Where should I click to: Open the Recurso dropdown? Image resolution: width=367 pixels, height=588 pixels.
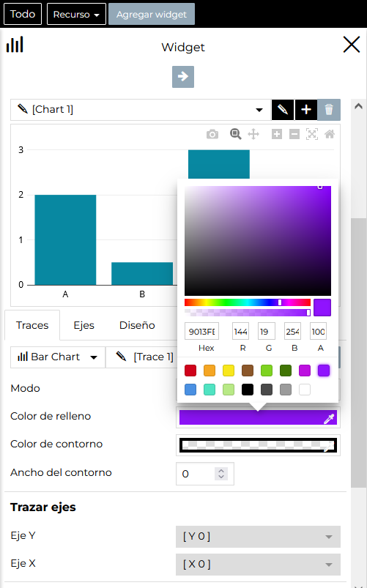point(77,14)
